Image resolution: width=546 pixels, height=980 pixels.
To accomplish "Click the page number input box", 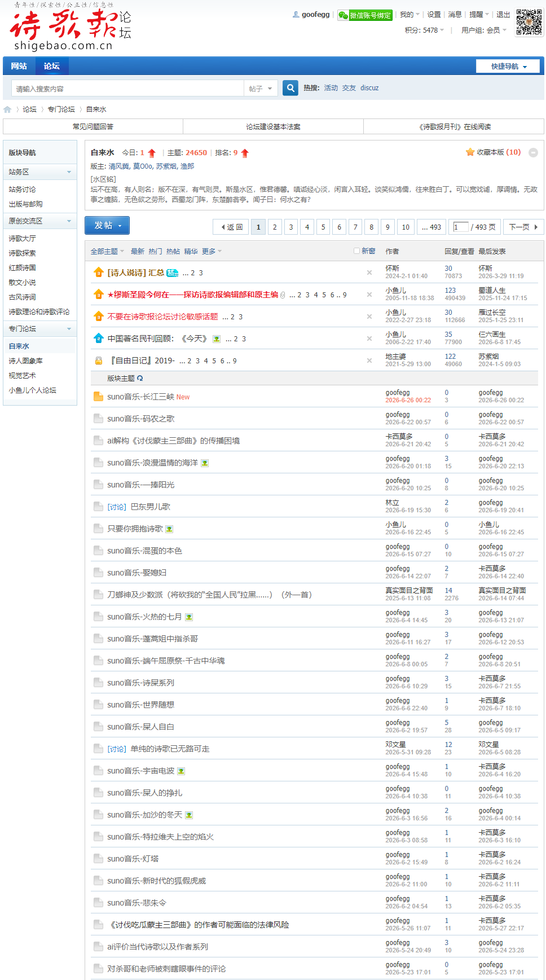I will point(460,227).
